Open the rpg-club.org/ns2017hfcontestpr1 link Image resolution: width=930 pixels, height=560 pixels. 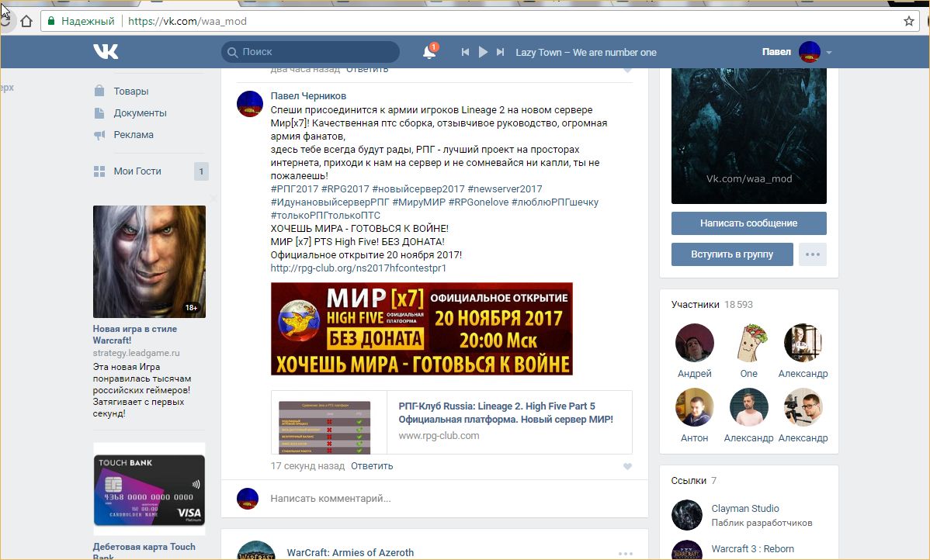(358, 268)
